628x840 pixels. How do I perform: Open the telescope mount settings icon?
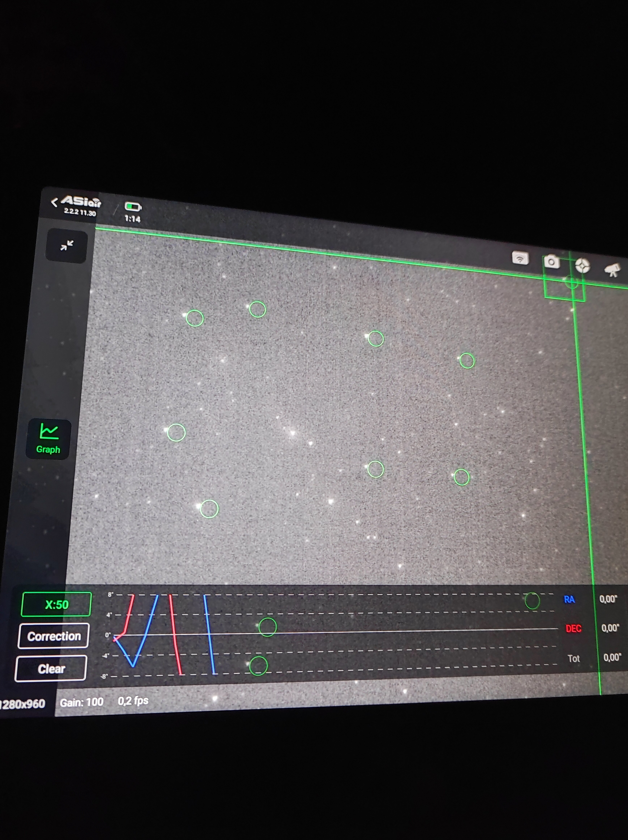[613, 270]
